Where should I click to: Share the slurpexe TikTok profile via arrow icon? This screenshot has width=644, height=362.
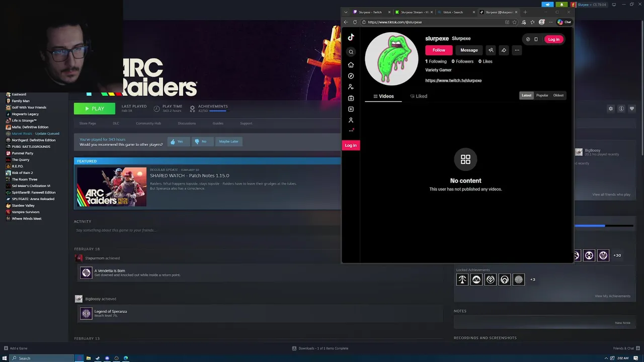pos(504,50)
